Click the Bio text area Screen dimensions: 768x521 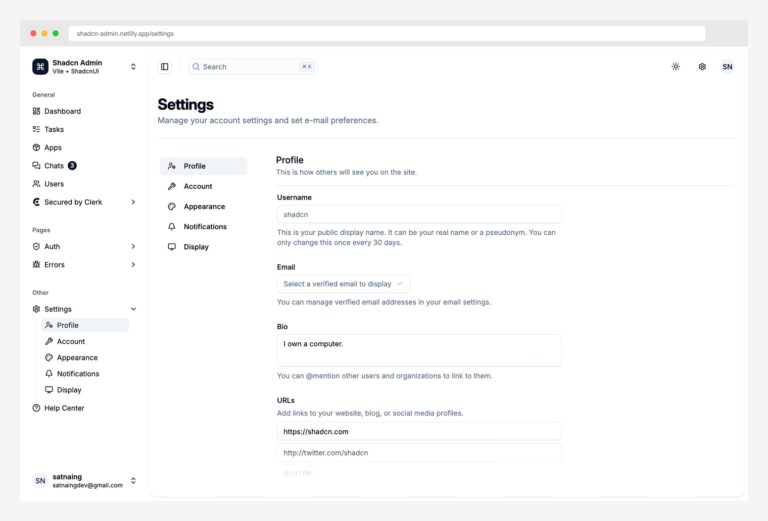pyautogui.click(x=419, y=351)
